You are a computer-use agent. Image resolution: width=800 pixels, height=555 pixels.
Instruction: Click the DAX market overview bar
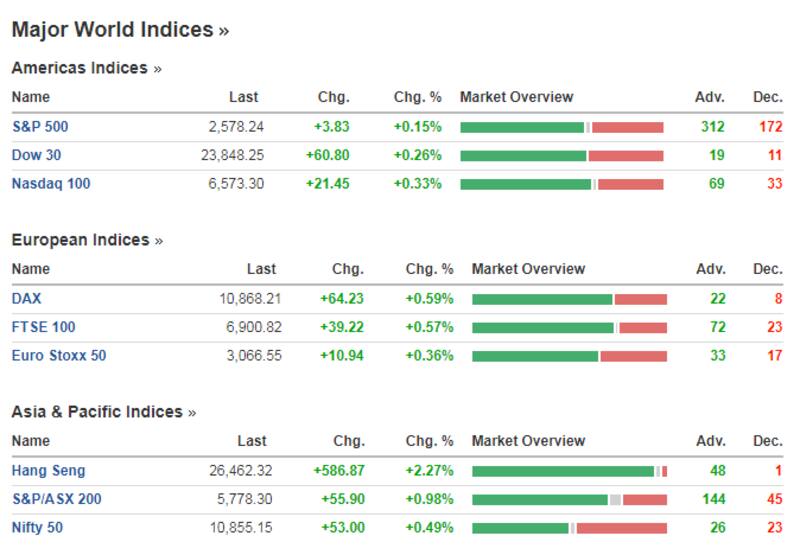tap(569, 298)
